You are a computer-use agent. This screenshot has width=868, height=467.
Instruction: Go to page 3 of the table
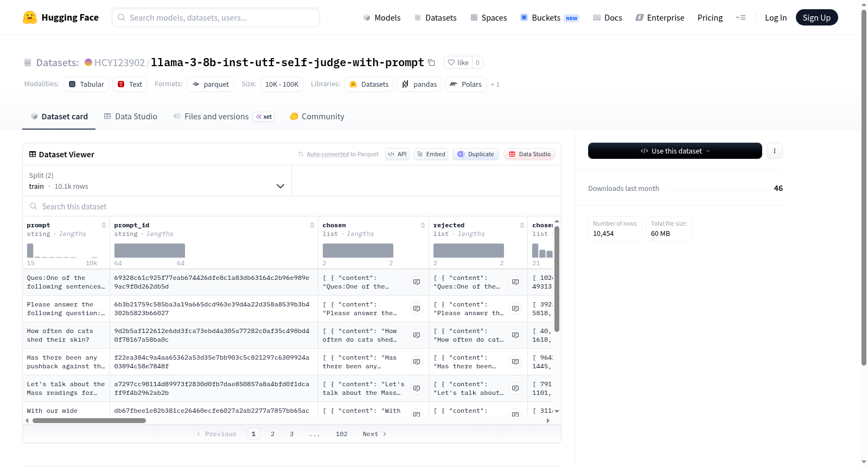[291, 434]
